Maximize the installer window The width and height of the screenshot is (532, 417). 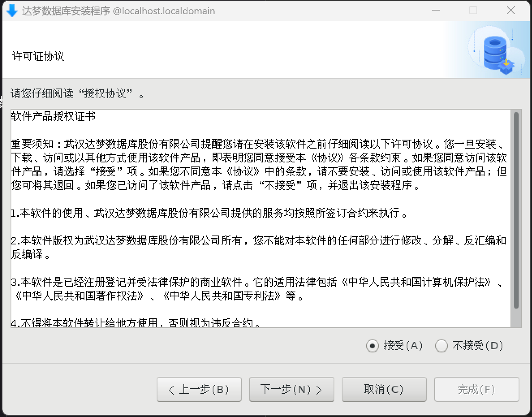pos(473,11)
